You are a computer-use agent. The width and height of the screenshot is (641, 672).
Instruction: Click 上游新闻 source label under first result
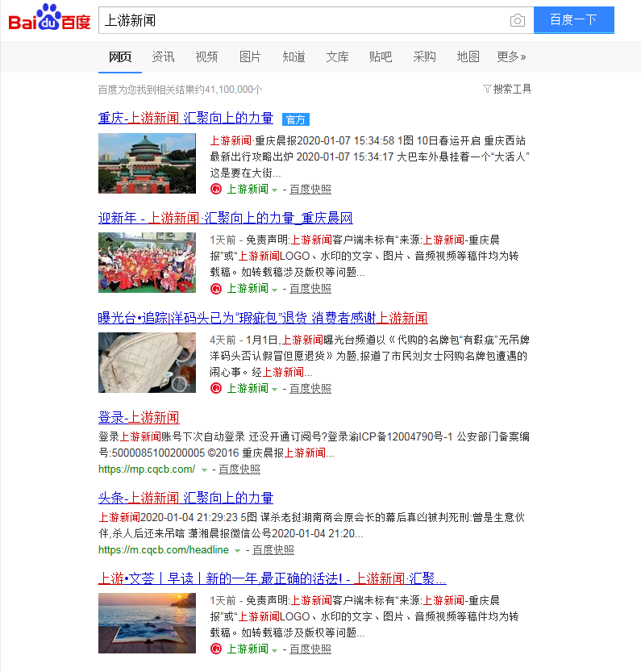click(x=248, y=189)
